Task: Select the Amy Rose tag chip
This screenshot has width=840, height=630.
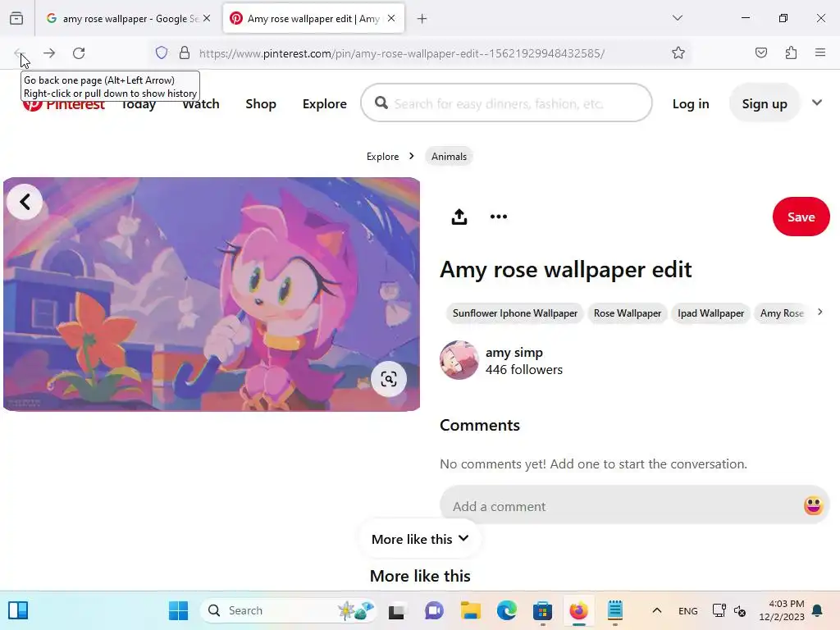Action: click(782, 313)
